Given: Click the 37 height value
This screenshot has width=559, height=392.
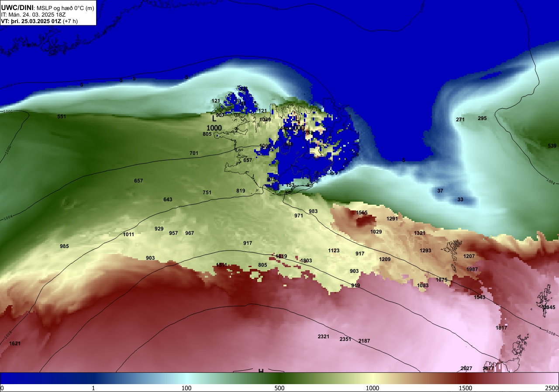Looking at the screenshot, I should [440, 191].
